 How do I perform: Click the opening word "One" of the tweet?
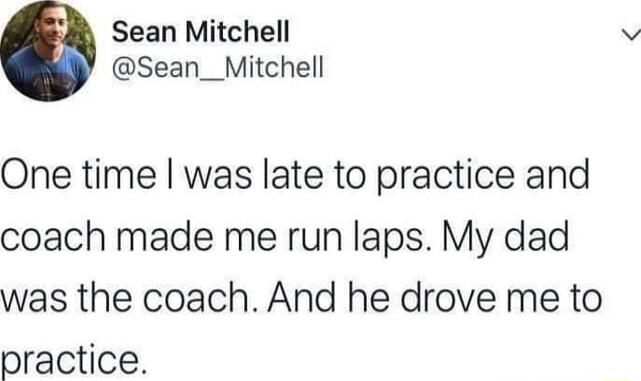[36, 175]
